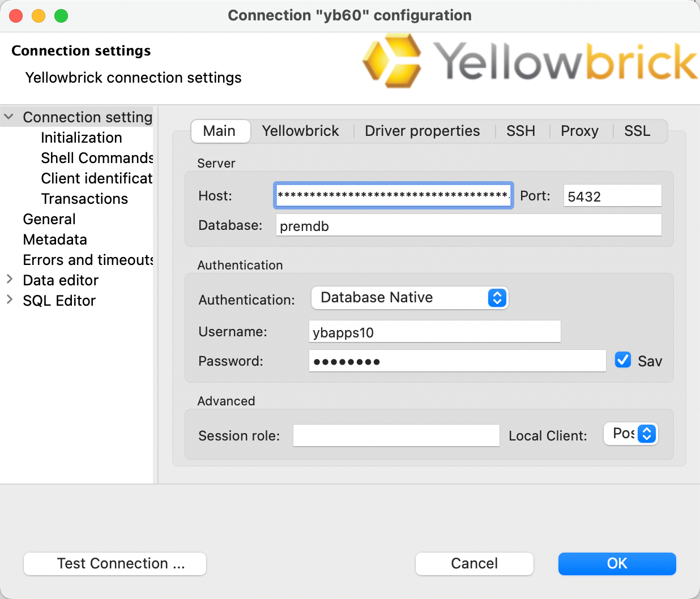700x599 pixels.
Task: Select Transactions in the sidebar
Action: pyautogui.click(x=84, y=199)
